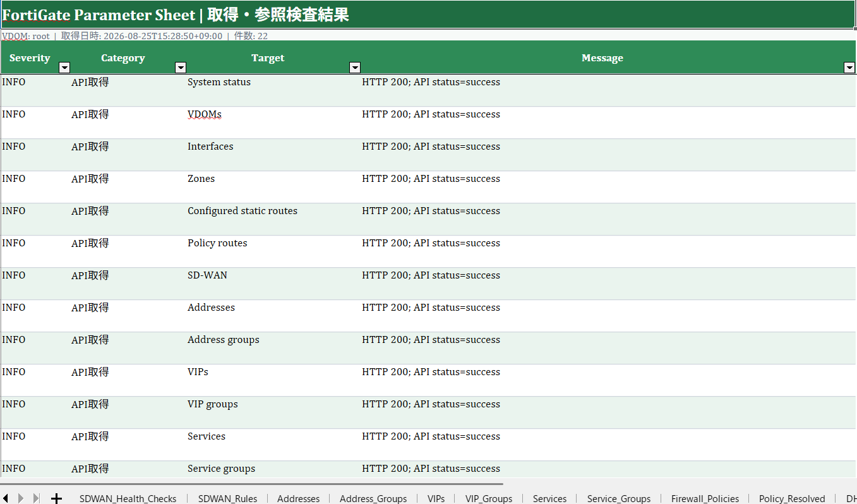Select the 'Address groups' target cell
Screen dimensions: 857x504
coord(273,348)
